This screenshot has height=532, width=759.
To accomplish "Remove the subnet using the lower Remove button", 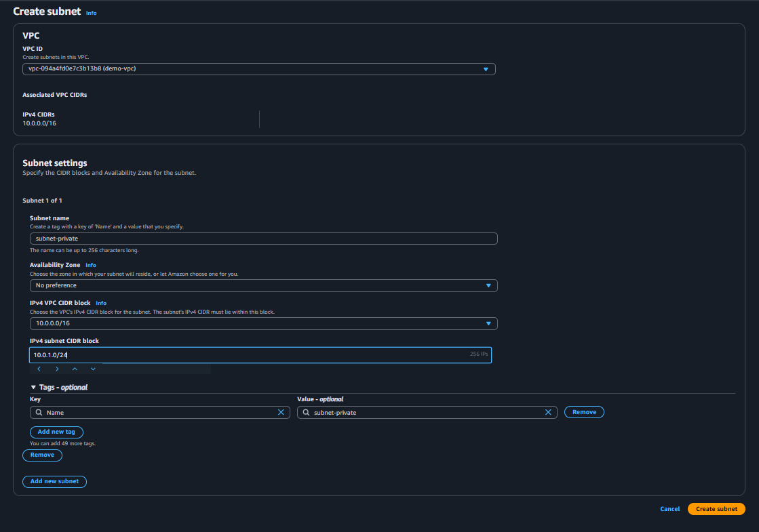I will [42, 455].
